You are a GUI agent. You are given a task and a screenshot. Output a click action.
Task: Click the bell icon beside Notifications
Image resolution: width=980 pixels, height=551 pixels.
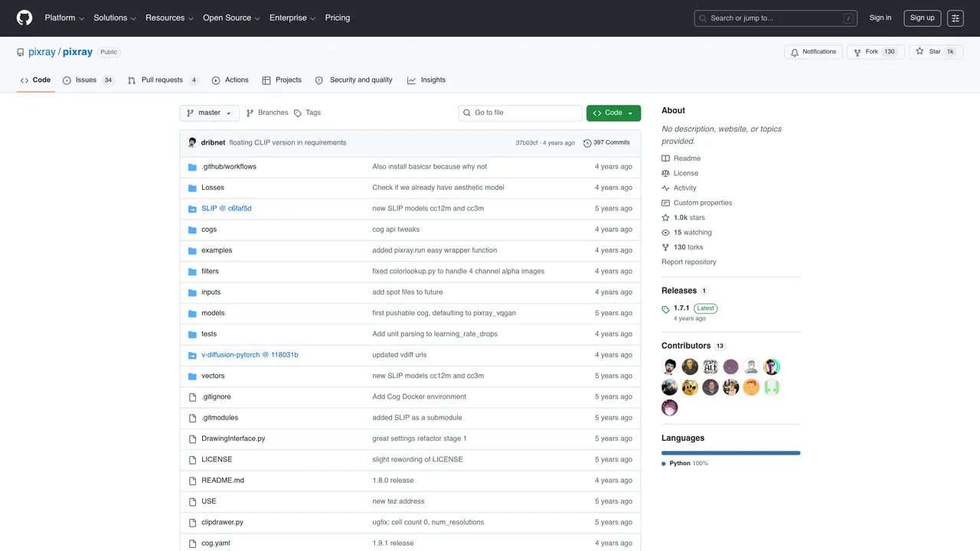[x=795, y=52]
